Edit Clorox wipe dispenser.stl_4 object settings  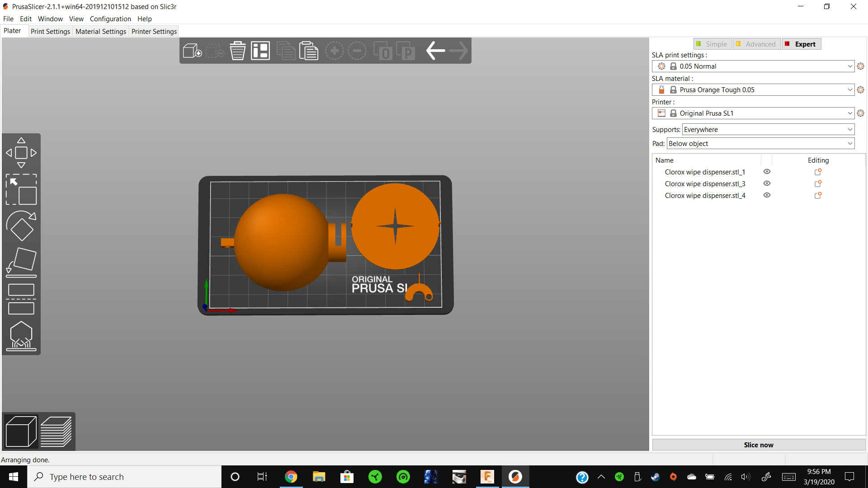pos(818,196)
